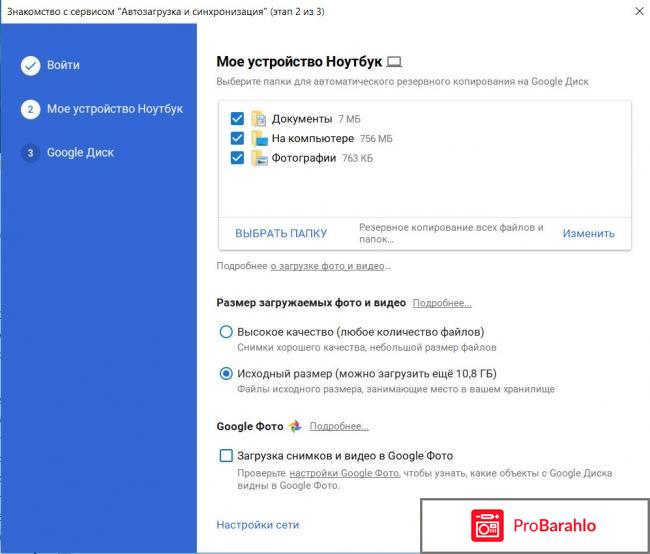
Task: Click the 763 КБ size value
Action: 357,158
